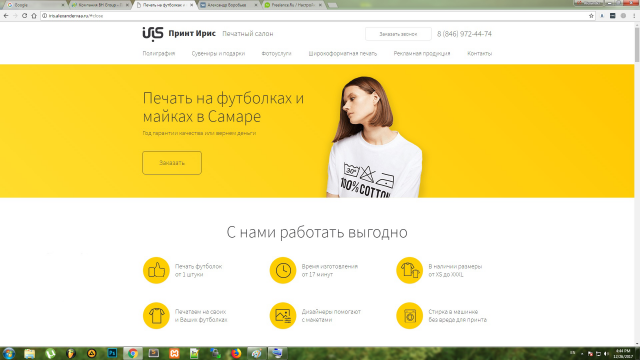
Task: Click the t-shirt icon for printing on your shirts
Action: 156,316
